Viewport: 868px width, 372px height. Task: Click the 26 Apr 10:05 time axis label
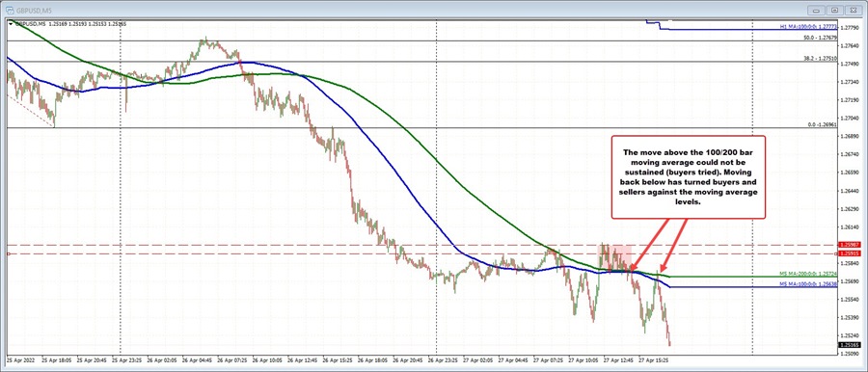[268, 359]
